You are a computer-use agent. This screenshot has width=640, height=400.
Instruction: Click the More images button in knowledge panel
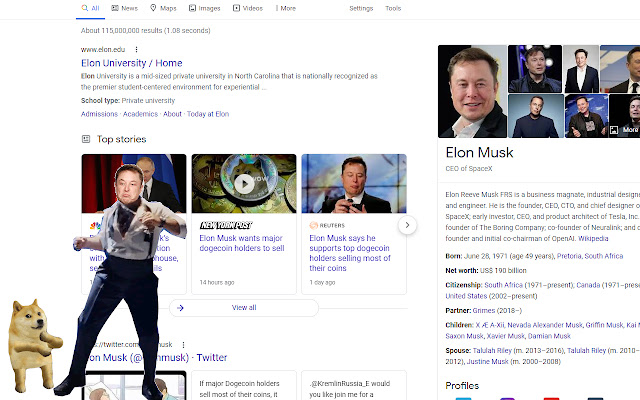pos(624,130)
